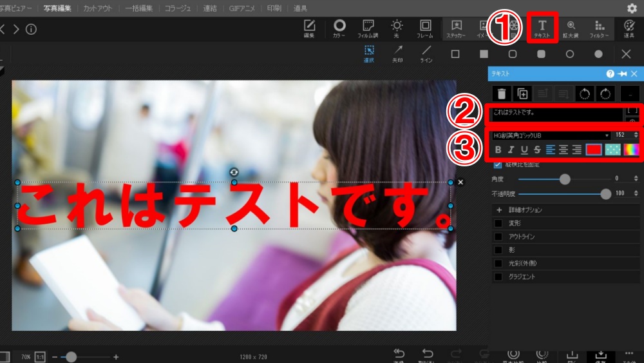Adjust font size 152 stepper arrows
Image resolution: width=644 pixels, height=363 pixels.
coord(636,135)
